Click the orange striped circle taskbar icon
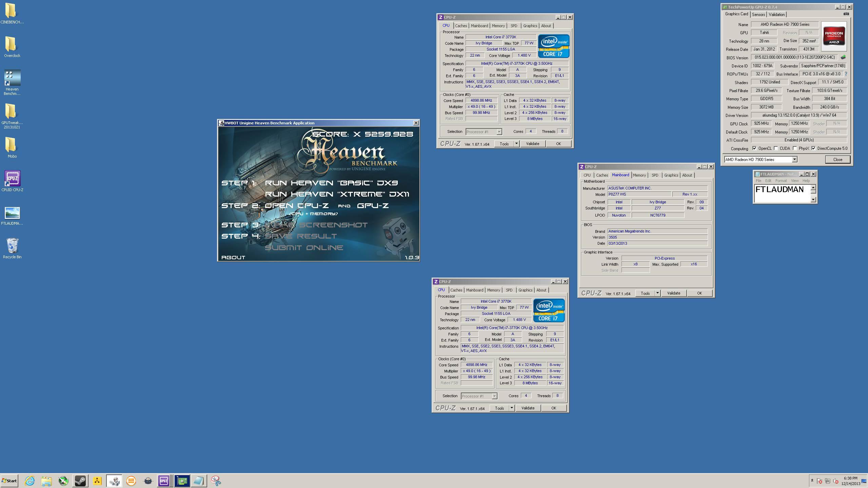Screen dimensions: 868x488 pyautogui.click(x=131, y=481)
